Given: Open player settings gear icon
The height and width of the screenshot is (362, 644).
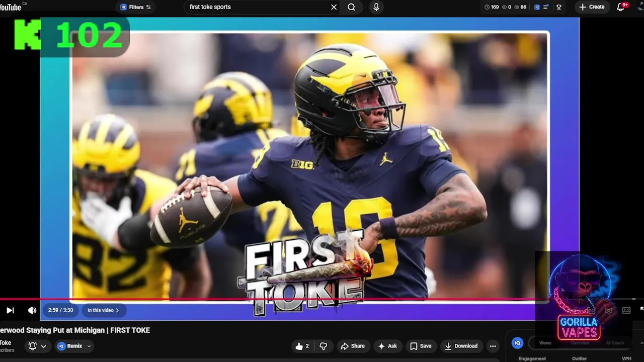Looking at the screenshot, I should [609, 310].
